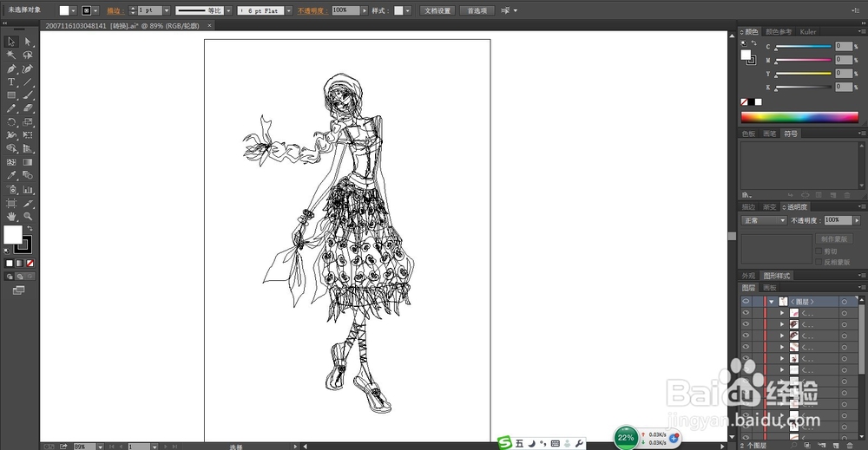Open the 描边 stroke link in control bar
The height and width of the screenshot is (450, 868).
pos(115,10)
